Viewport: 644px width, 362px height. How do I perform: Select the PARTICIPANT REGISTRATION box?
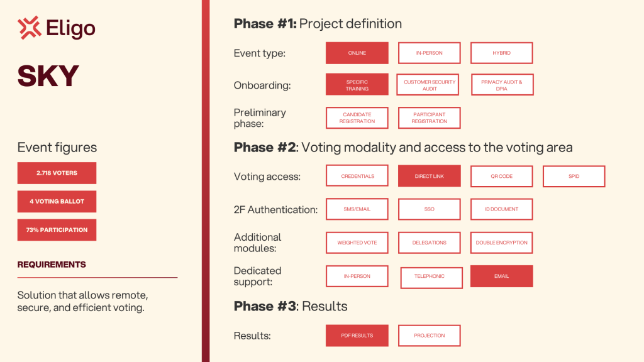click(429, 118)
